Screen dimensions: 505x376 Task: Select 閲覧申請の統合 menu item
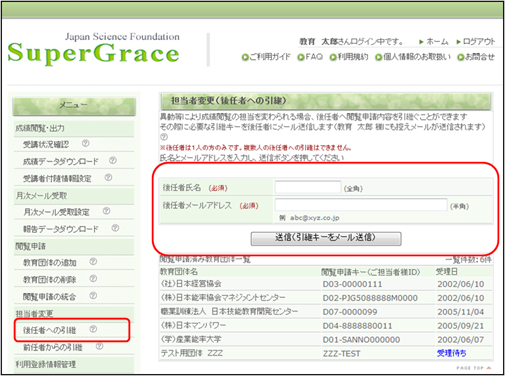click(x=49, y=296)
